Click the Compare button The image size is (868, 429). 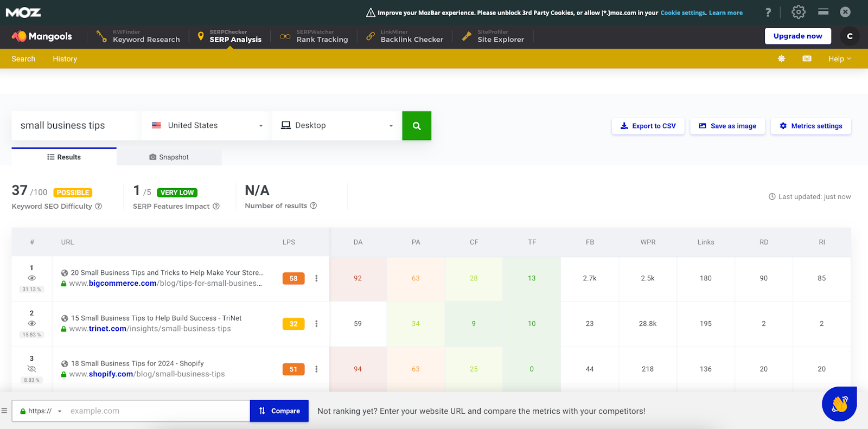click(279, 411)
